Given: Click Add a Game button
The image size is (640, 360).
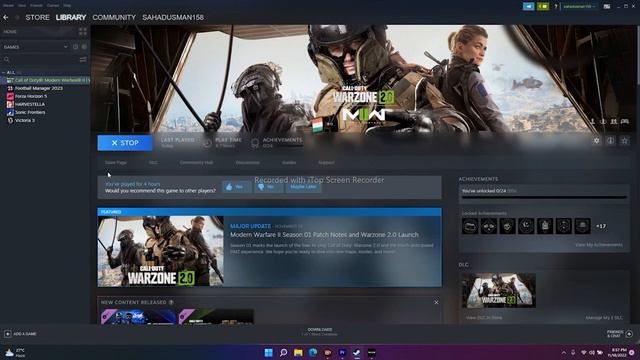Looking at the screenshot, I should 20,334.
